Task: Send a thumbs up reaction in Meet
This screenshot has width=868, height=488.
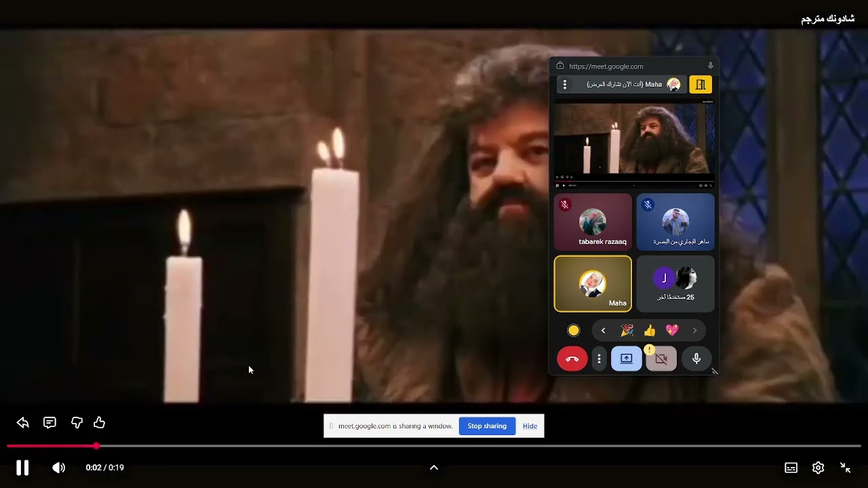Action: tap(650, 331)
